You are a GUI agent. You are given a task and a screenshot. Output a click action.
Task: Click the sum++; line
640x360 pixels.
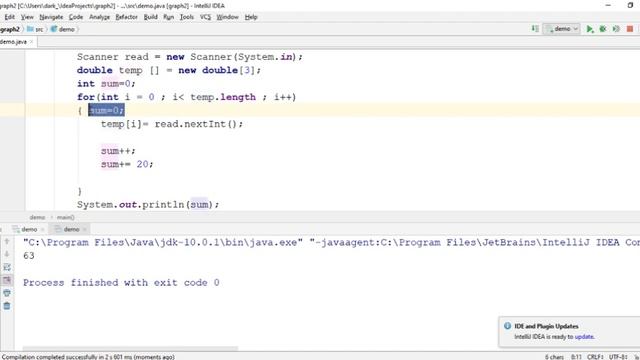coord(118,151)
